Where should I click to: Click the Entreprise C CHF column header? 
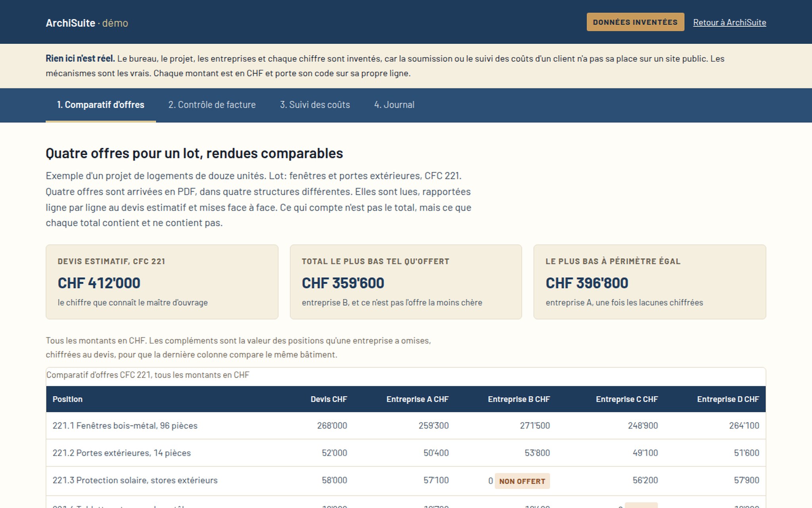(627, 399)
